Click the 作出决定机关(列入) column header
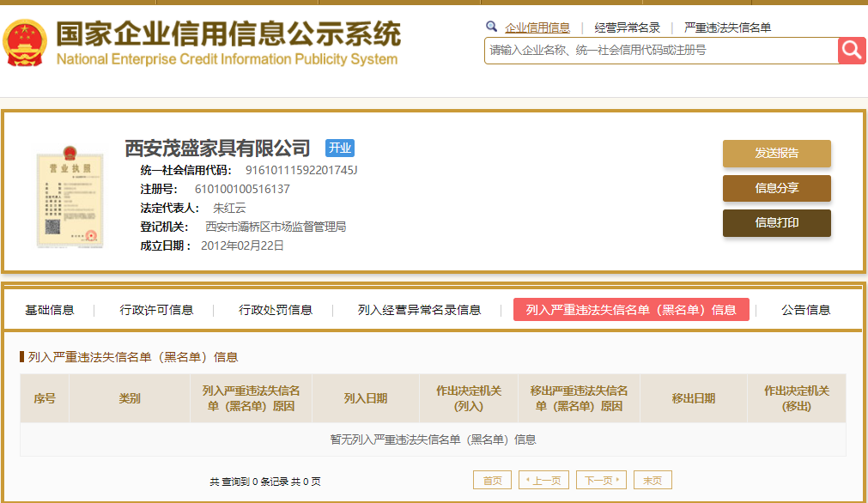The height and width of the screenshot is (503, 868). pyautogui.click(x=469, y=398)
